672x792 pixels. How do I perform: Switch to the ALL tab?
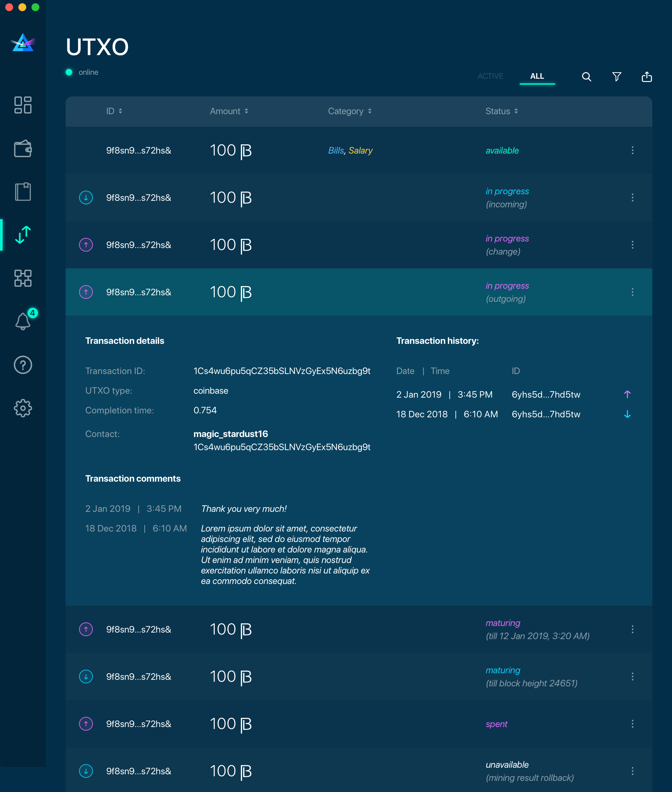pos(537,76)
